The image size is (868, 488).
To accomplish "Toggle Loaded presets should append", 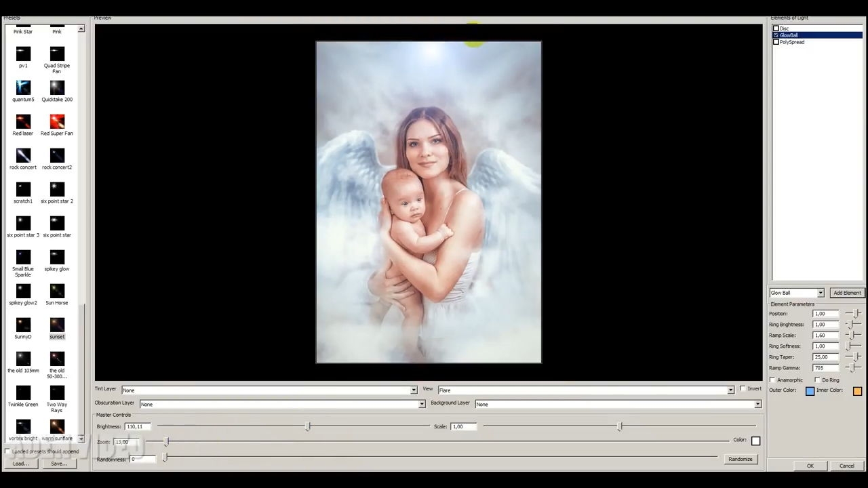I will [x=7, y=451].
